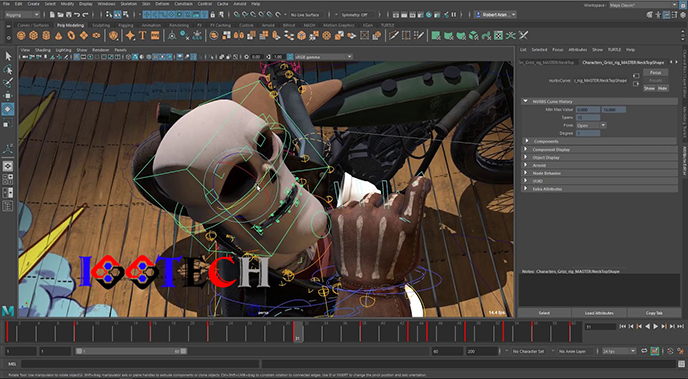Image resolution: width=688 pixels, height=379 pixels.
Task: Open the Windows menu
Action: pos(106,4)
